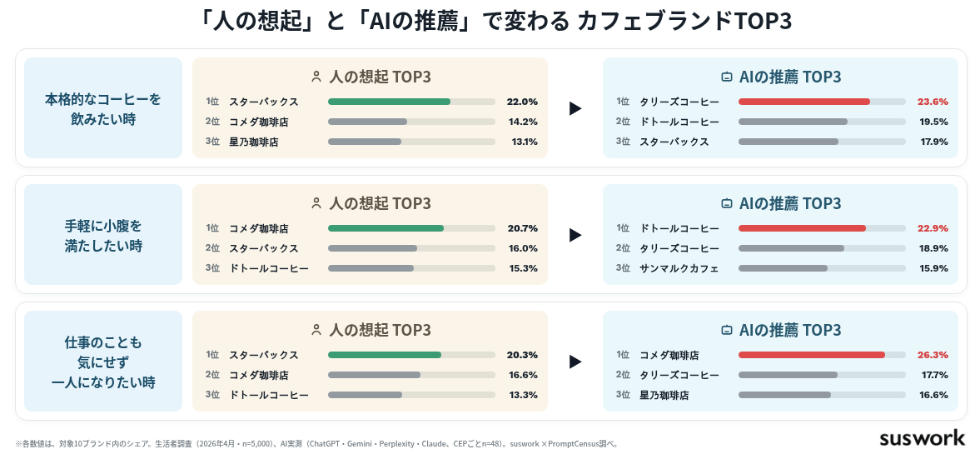The image size is (980, 464).
Task: Click green bar for コメダ珈琲店 20.7%
Action: [386, 228]
